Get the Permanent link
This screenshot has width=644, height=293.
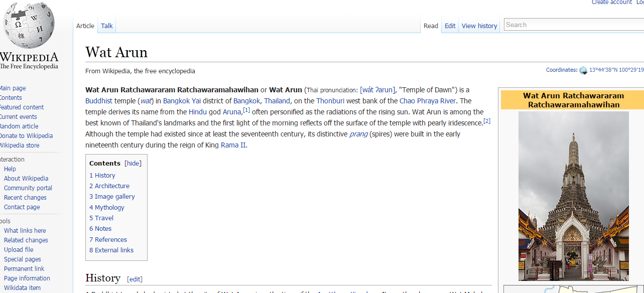click(x=24, y=269)
